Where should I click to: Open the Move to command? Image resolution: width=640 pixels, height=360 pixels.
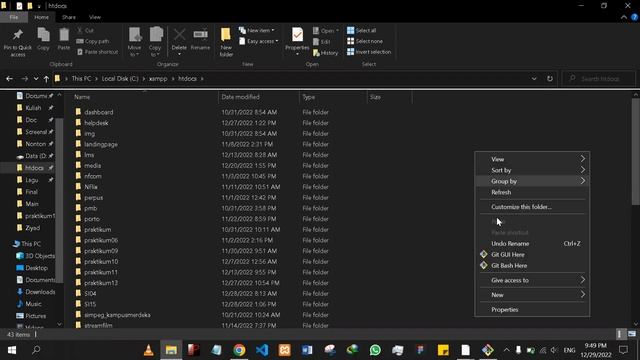coord(135,42)
